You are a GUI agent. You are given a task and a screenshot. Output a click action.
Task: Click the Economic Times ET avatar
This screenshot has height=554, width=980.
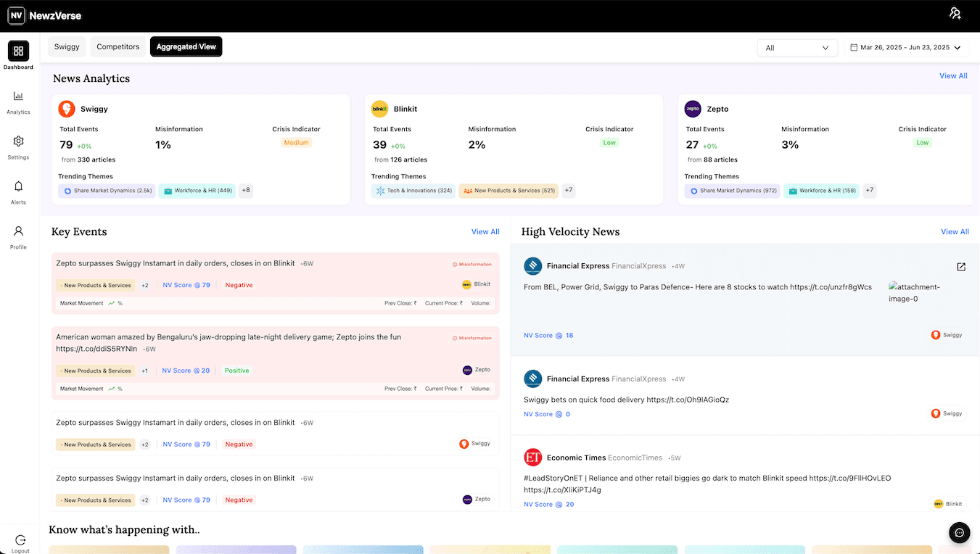[533, 458]
